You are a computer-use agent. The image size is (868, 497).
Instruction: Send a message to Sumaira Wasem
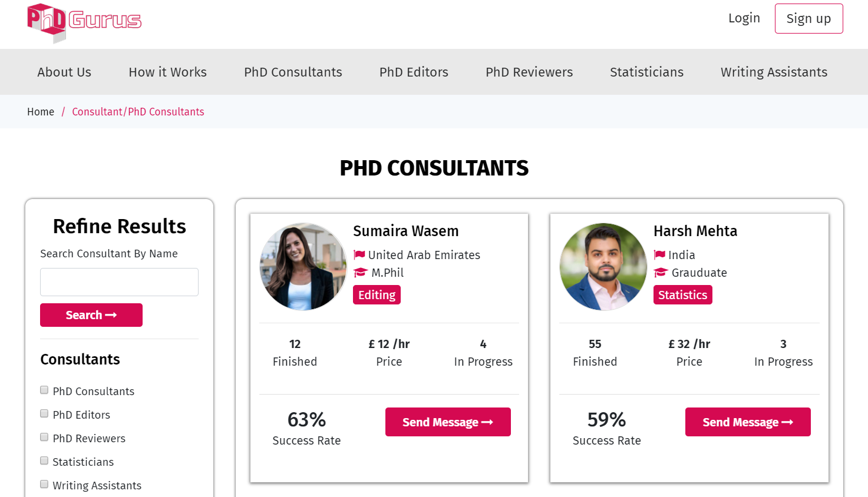[448, 422]
